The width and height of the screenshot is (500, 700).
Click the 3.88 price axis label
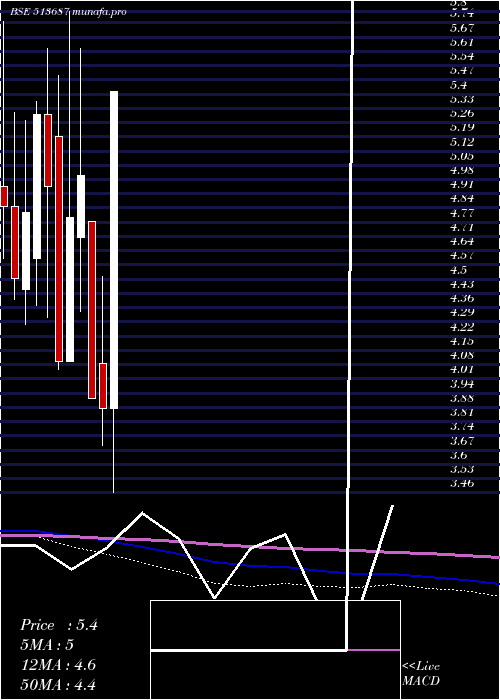tap(462, 398)
